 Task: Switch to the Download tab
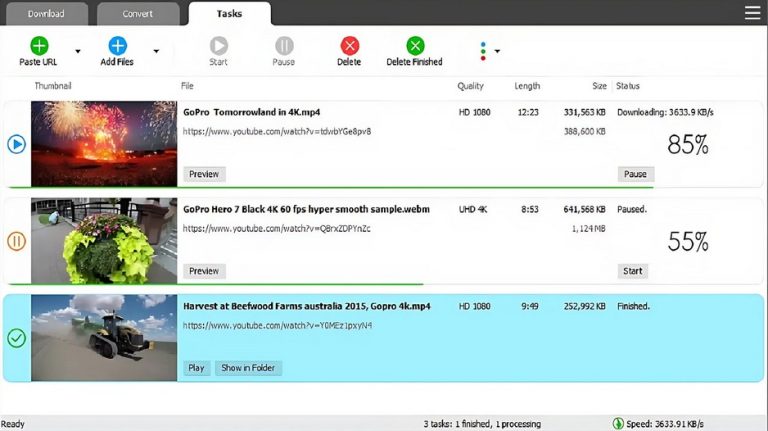click(x=46, y=14)
